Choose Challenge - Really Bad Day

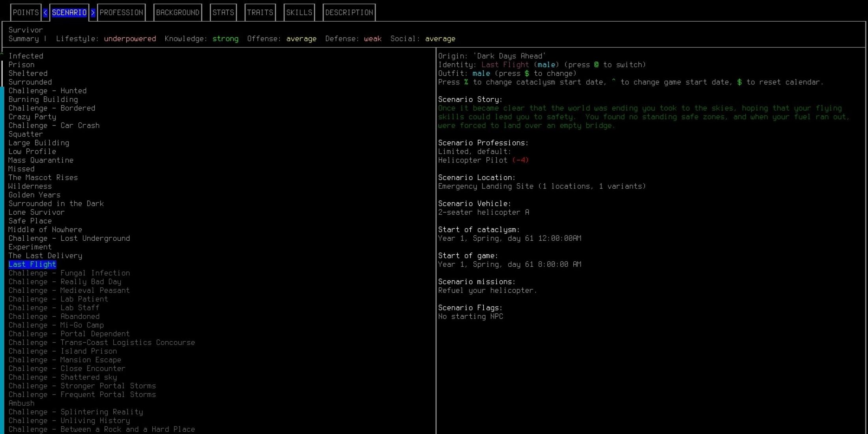[65, 282]
